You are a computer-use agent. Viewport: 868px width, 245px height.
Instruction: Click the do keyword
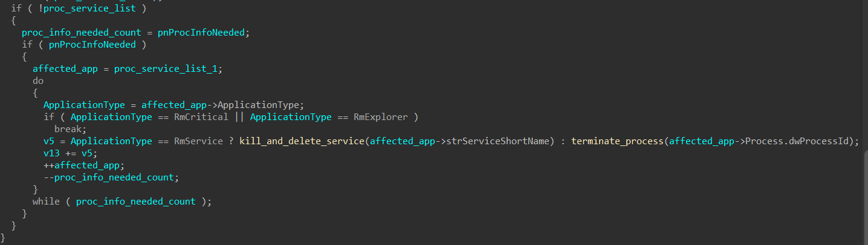click(x=38, y=81)
